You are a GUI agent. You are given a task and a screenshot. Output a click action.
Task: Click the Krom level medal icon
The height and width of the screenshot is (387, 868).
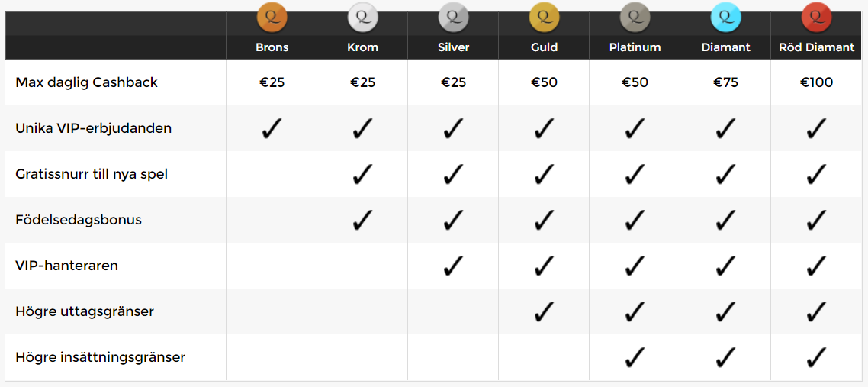point(362,17)
